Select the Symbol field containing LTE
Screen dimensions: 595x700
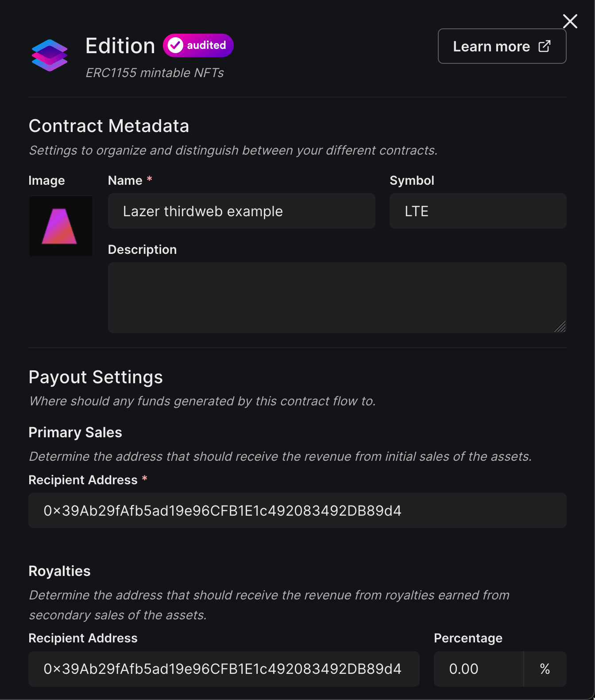477,211
